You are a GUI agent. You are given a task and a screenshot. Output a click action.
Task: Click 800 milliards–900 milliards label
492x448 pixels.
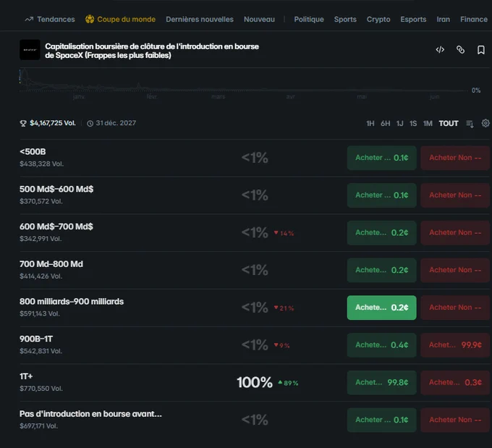coord(72,301)
